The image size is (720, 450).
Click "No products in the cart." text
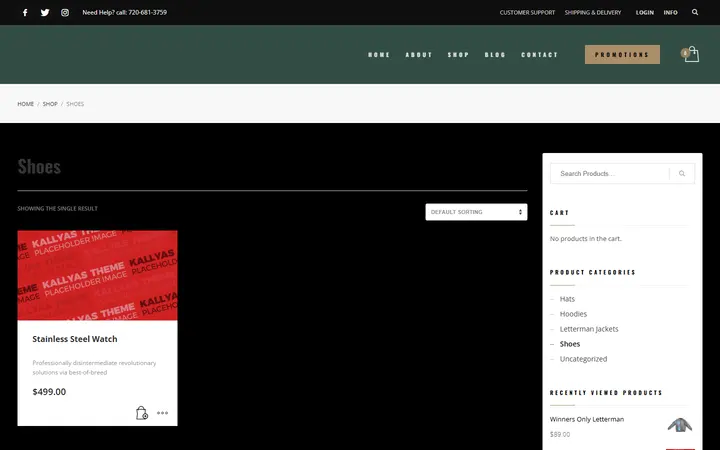pos(585,239)
